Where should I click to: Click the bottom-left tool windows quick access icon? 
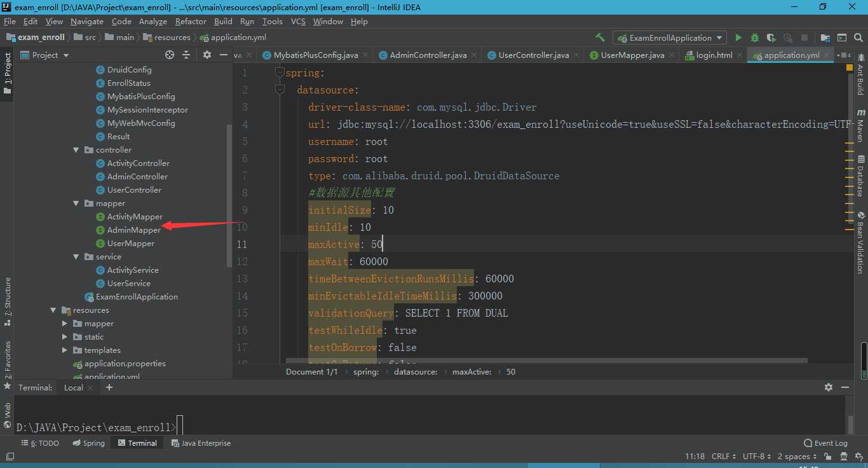click(10, 456)
